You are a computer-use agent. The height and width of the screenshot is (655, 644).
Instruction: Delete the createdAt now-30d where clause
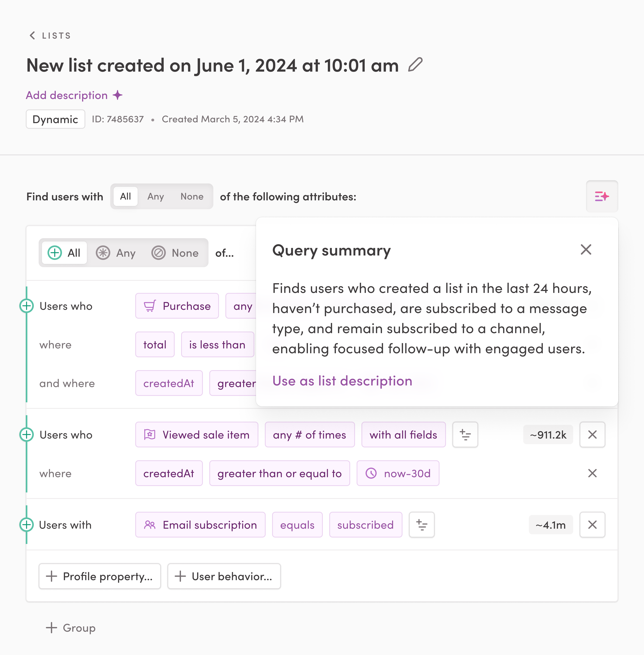(592, 473)
